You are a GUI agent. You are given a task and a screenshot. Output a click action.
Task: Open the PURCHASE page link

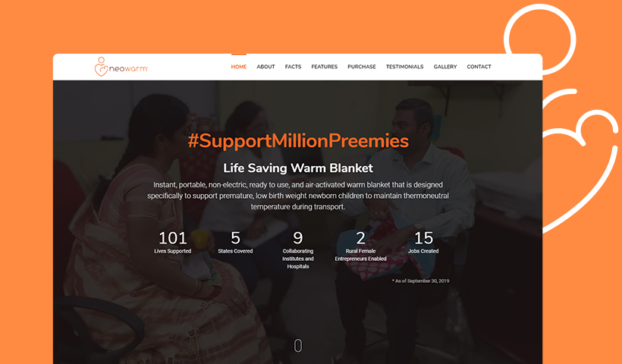362,67
